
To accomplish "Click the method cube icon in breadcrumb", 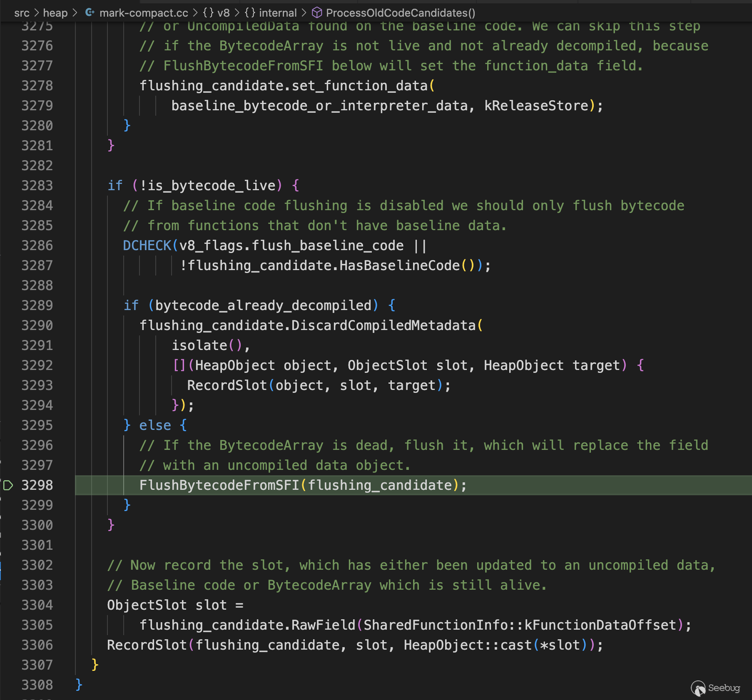I will point(317,12).
